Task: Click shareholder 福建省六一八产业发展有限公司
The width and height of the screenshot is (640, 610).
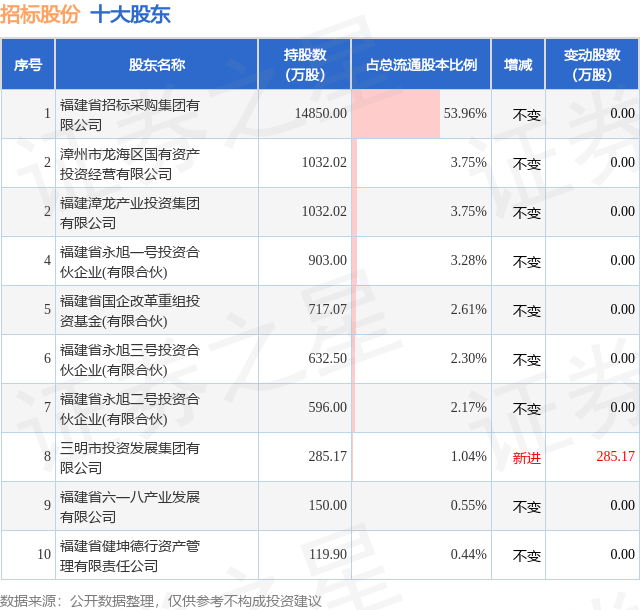Action: (130, 507)
